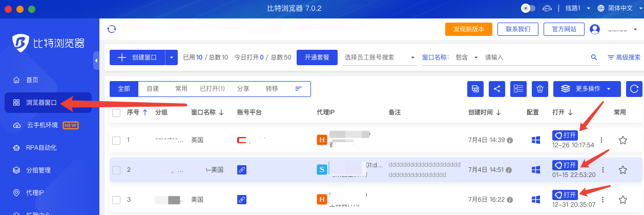Click the reload icon beside 更多操作
Image resolution: width=644 pixels, height=215 pixels.
click(634, 89)
